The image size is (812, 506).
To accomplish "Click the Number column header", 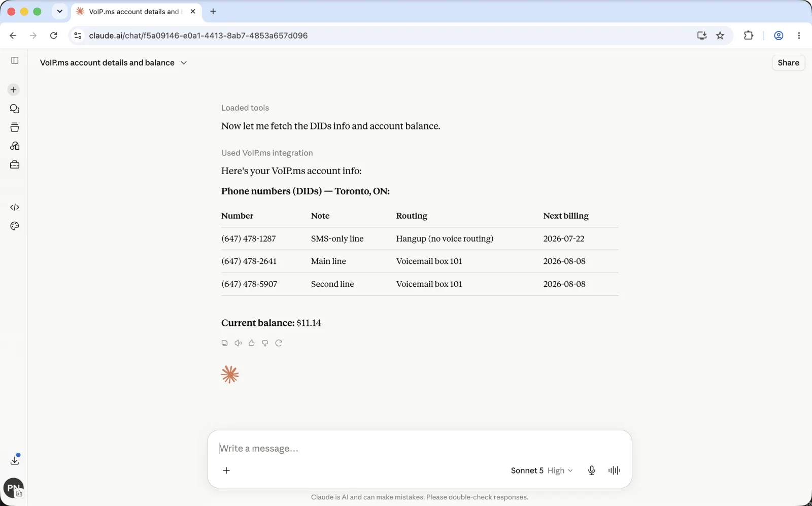I will click(x=237, y=216).
